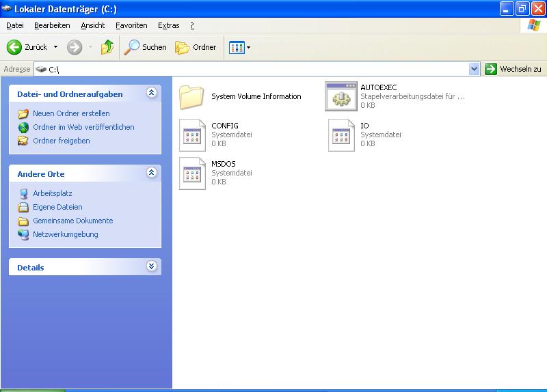Screen dimensions: 547x392
Task: Go up one folder level icon
Action: (x=107, y=47)
